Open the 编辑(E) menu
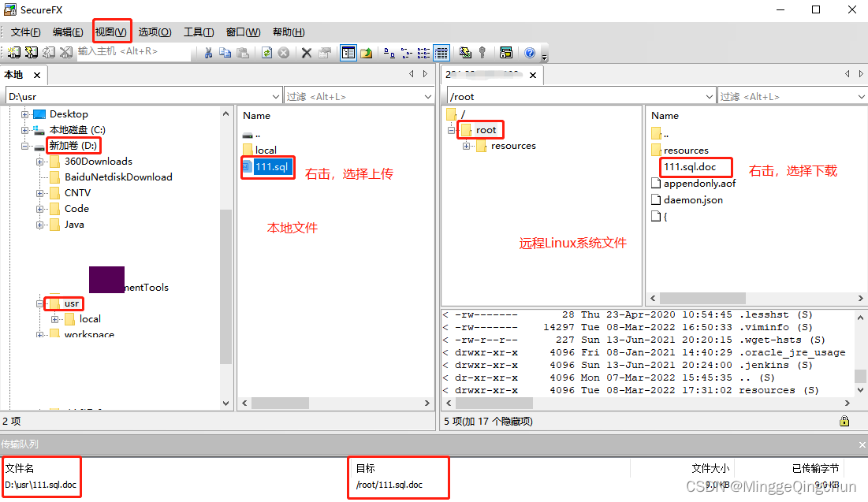868x502 pixels. 68,32
